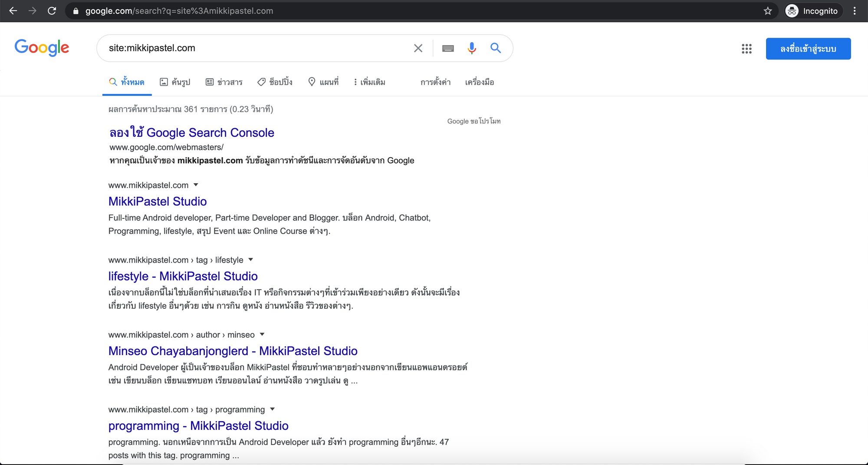Expand dropdown arrow beside tag › lifestyle

(x=250, y=260)
